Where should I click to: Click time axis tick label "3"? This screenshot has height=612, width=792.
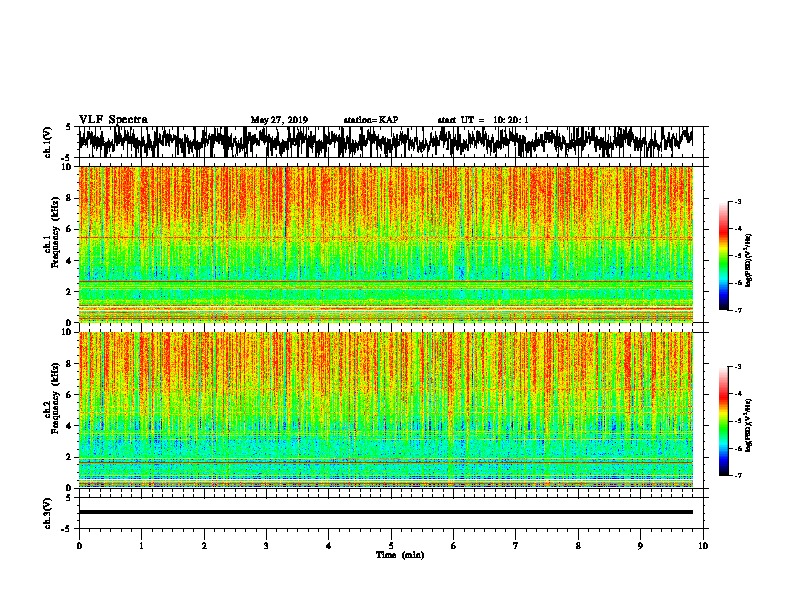[266, 546]
